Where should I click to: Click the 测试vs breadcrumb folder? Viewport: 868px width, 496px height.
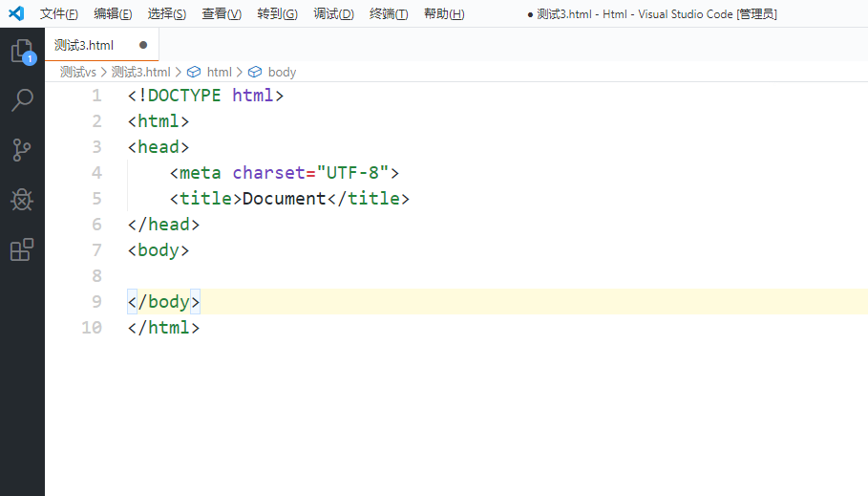(x=78, y=72)
